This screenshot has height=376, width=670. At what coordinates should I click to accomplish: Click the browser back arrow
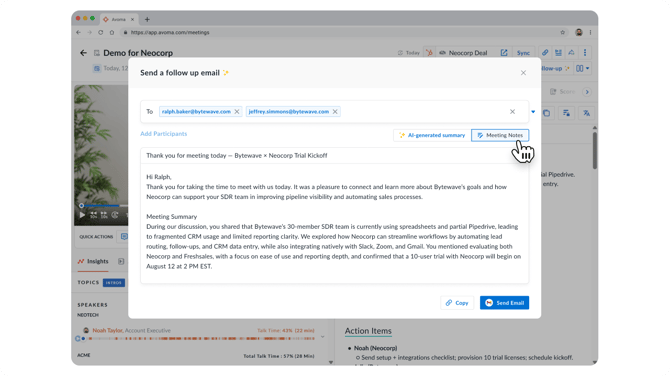pos(78,32)
